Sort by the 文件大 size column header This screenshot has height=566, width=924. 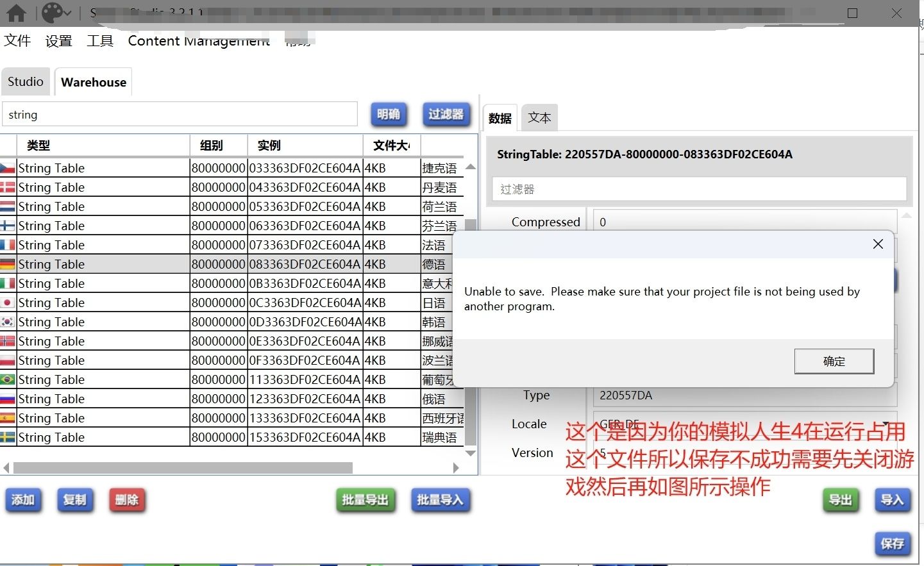(392, 146)
